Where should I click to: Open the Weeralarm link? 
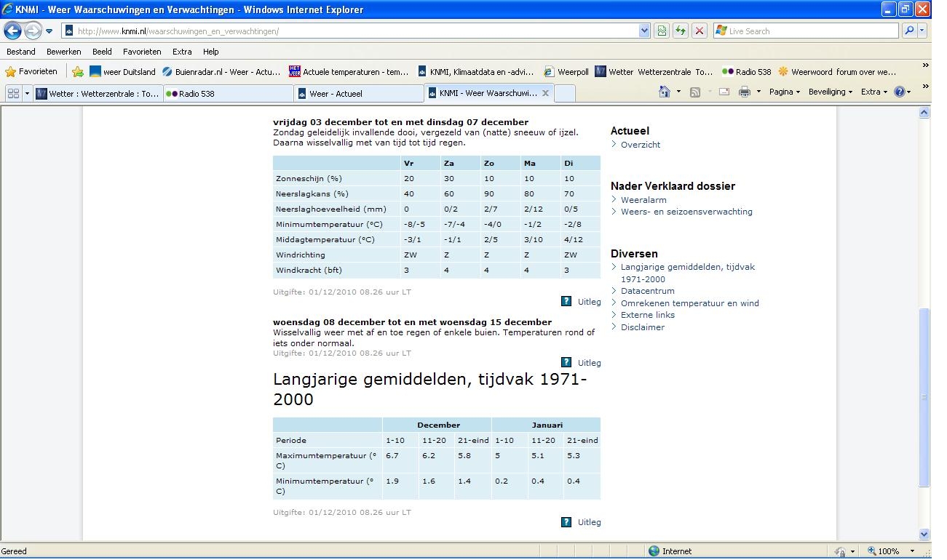pyautogui.click(x=643, y=200)
